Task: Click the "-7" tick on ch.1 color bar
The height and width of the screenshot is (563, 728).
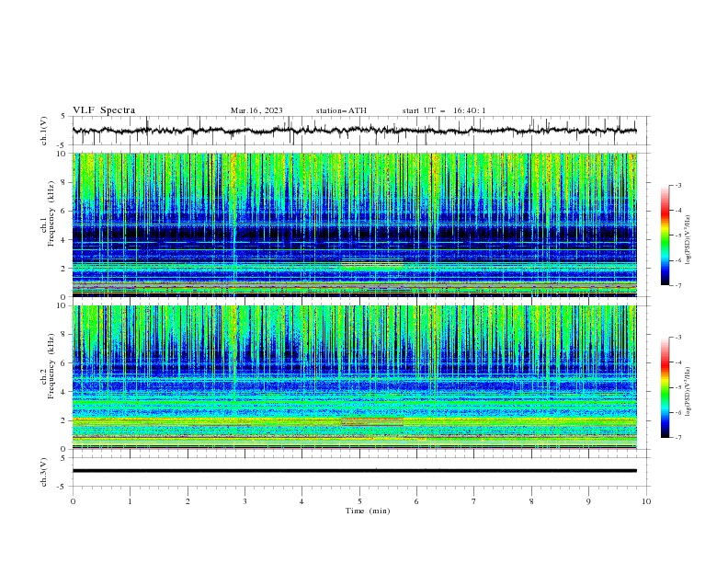Action: [677, 285]
